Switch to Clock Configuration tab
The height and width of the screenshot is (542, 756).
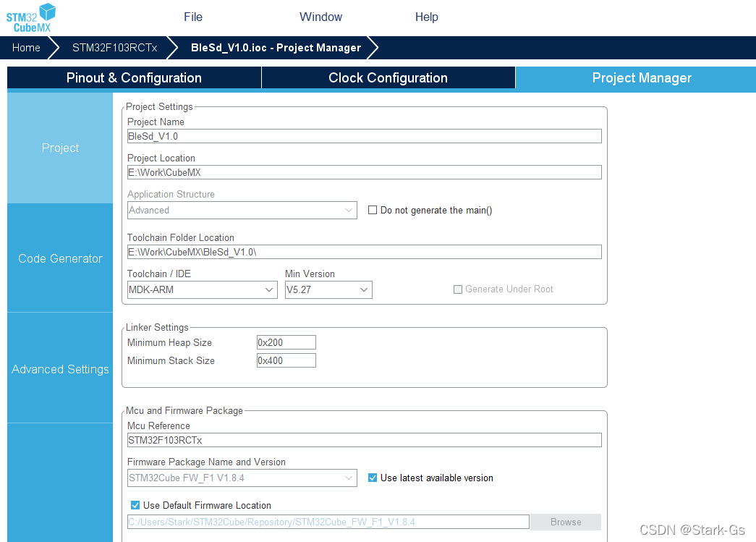pos(388,77)
